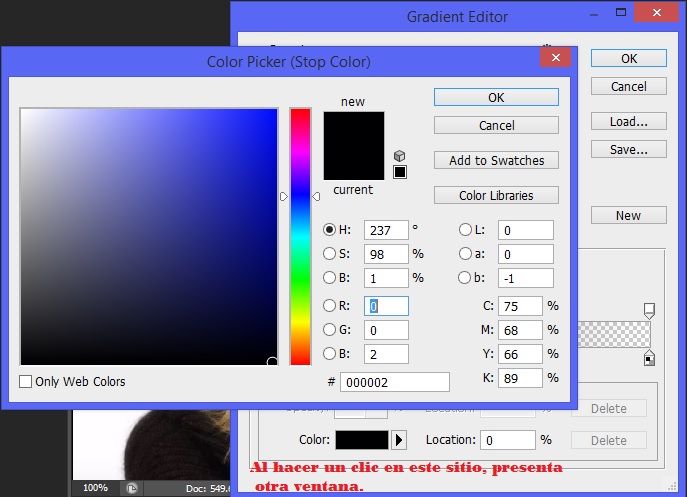This screenshot has width=687, height=497.
Task: Select the L lightness radio button
Action: coord(465,230)
